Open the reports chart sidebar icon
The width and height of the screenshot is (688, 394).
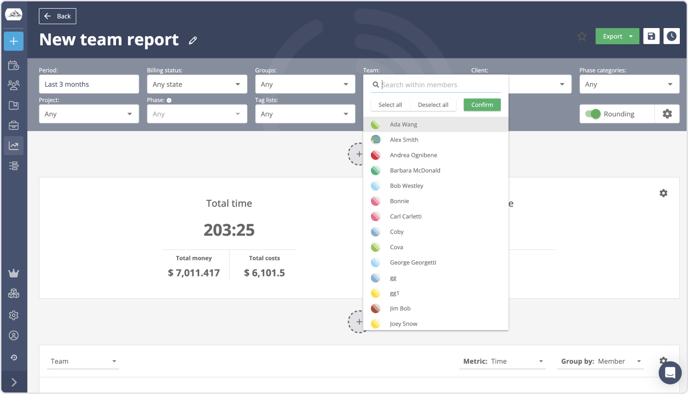click(14, 146)
